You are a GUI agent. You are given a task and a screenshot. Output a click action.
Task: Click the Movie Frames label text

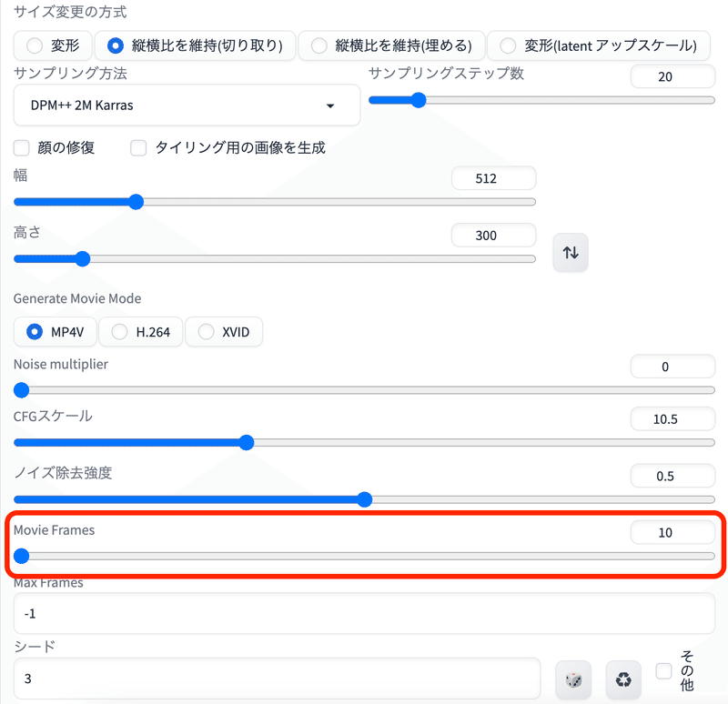tap(54, 530)
